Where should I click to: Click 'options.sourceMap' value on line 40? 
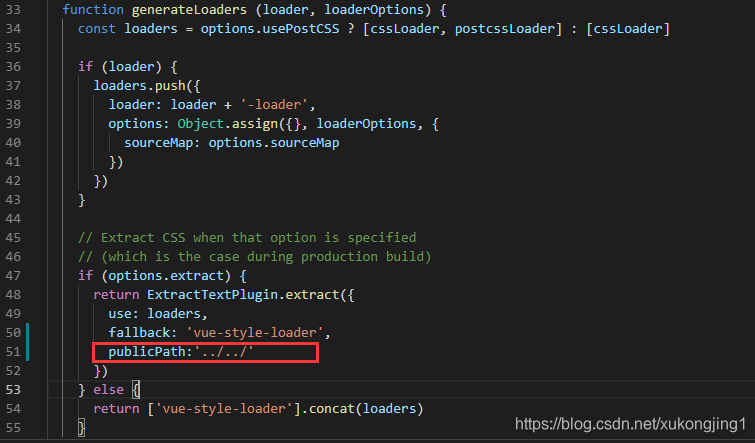(274, 143)
